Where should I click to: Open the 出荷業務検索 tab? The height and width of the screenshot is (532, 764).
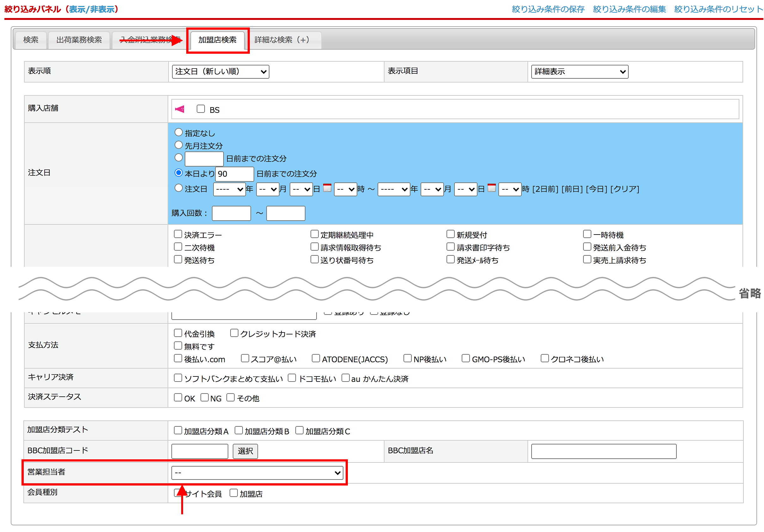coord(79,40)
